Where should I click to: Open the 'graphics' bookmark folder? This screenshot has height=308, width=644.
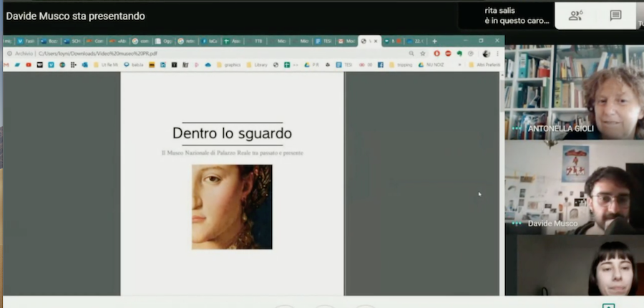[229, 65]
